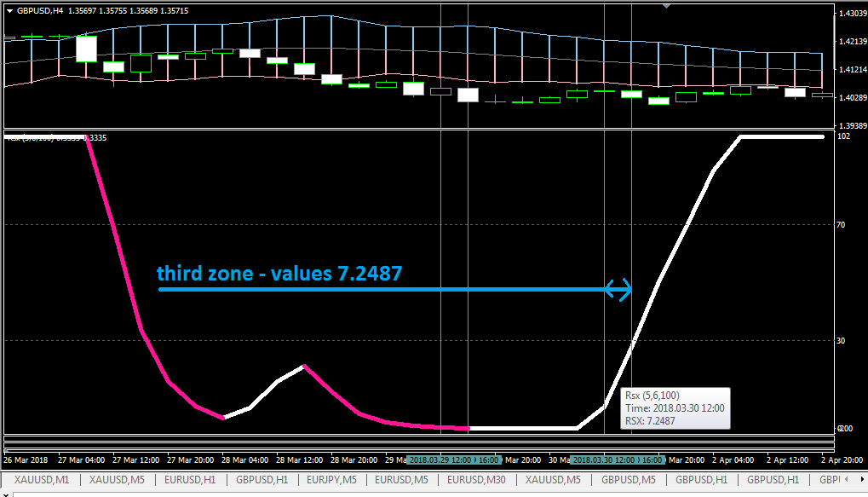Click the 1.42139 value on price scale
The width and height of the screenshot is (868, 497).
(853, 42)
